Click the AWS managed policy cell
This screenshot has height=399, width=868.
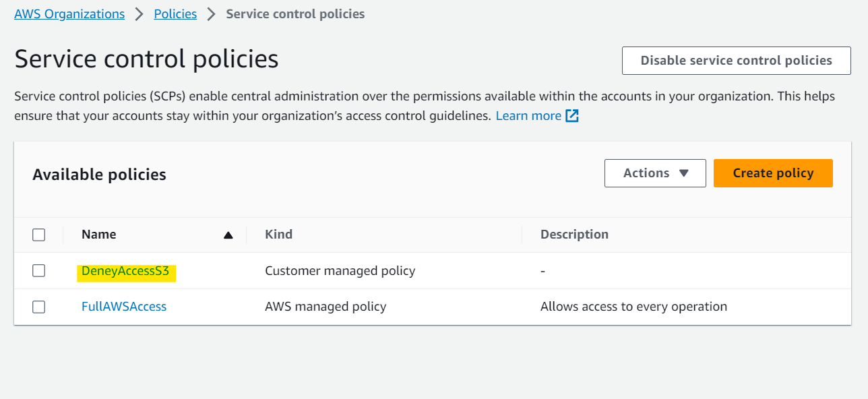click(x=325, y=307)
